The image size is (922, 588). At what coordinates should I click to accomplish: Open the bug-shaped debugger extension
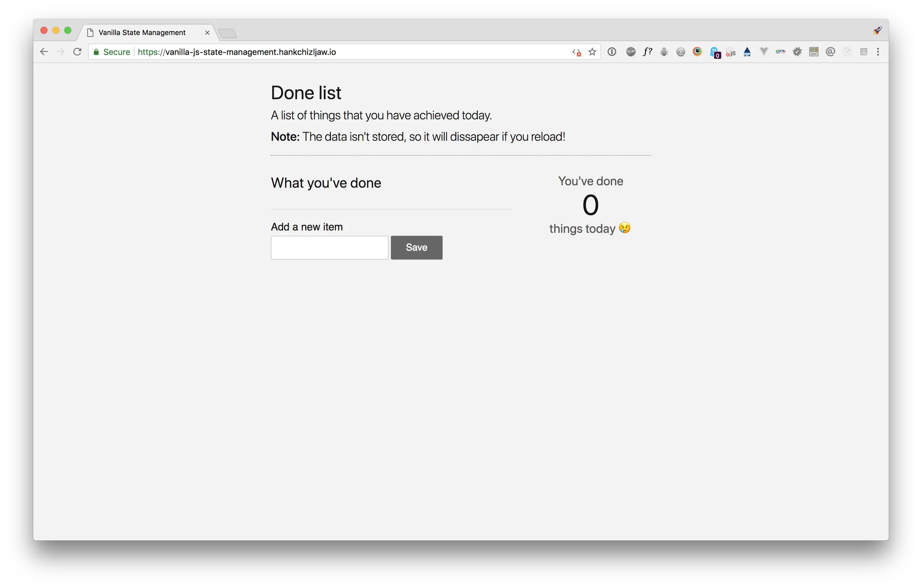point(664,52)
